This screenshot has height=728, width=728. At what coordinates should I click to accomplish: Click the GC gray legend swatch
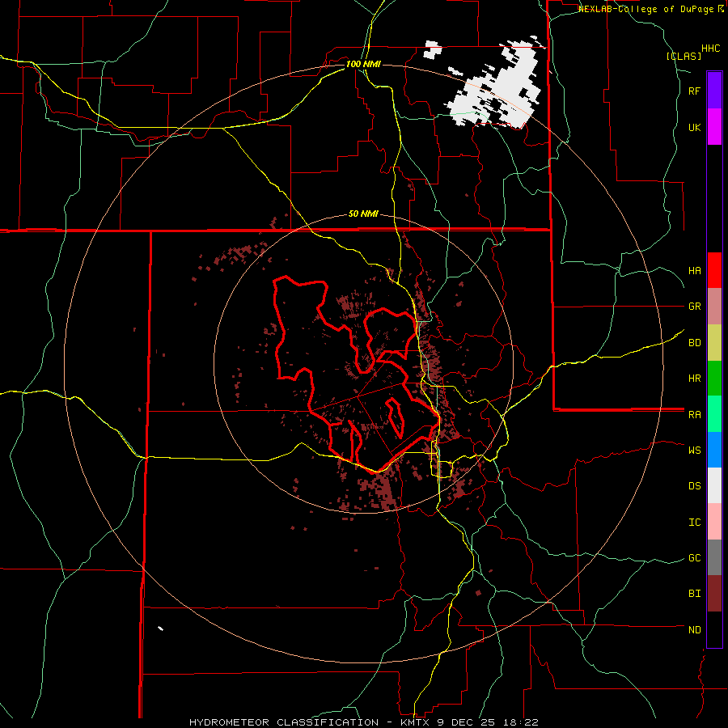point(714,557)
